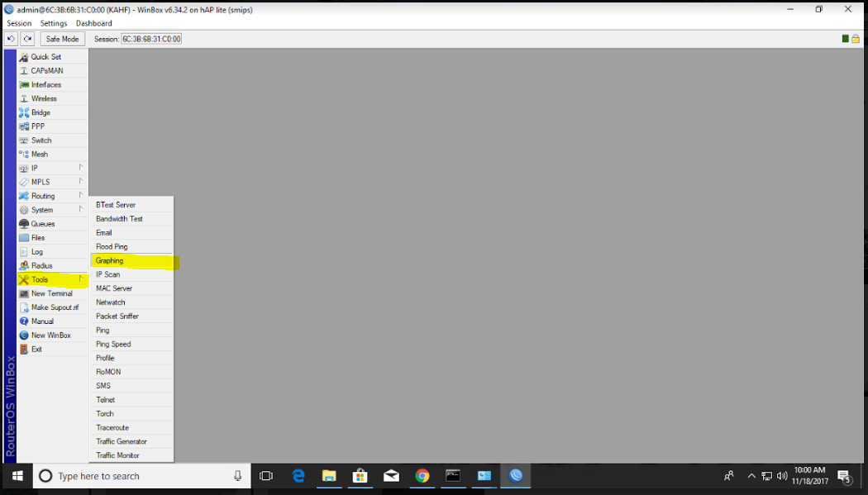Viewport: 868px width, 495px height.
Task: Select Telnet menu entry
Action: (x=131, y=400)
